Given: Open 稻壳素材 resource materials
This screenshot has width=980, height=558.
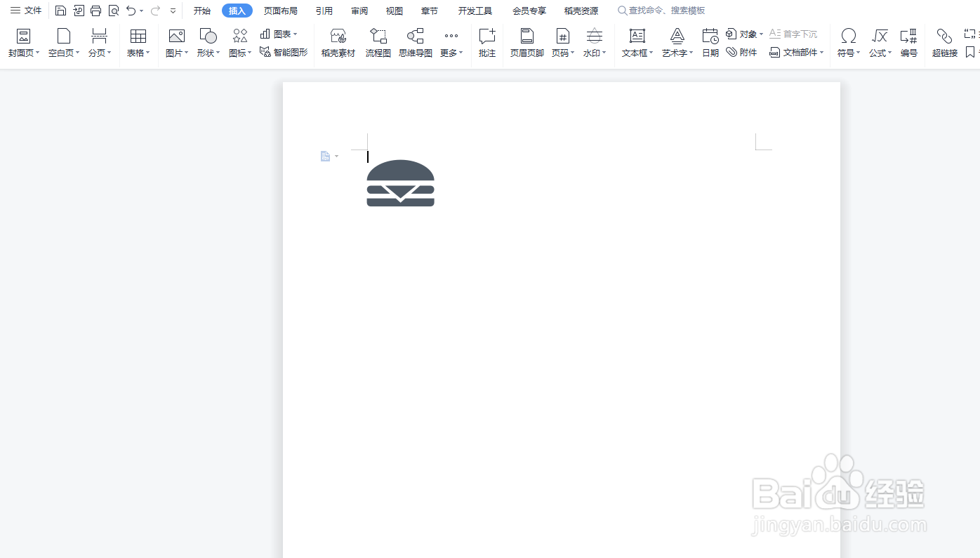Looking at the screenshot, I should pos(338,42).
